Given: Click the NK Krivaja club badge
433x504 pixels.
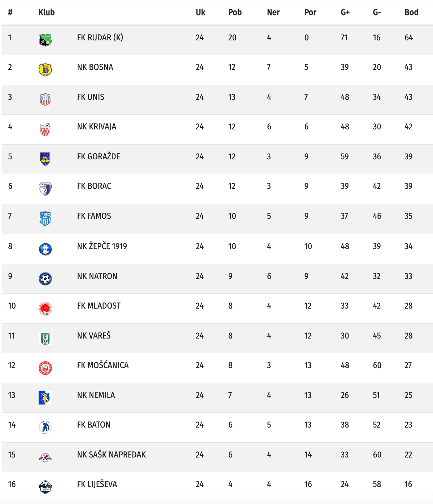Looking at the screenshot, I should pyautogui.click(x=45, y=129).
